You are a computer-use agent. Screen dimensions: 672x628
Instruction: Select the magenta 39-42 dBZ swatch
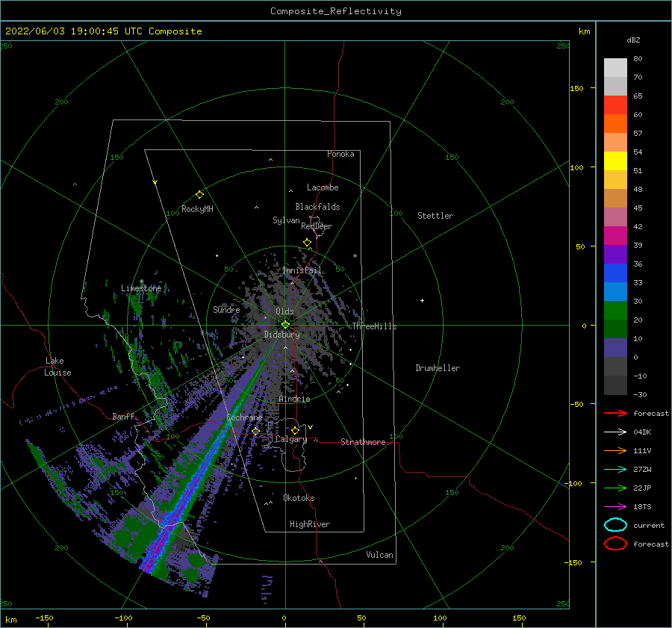[x=615, y=236]
